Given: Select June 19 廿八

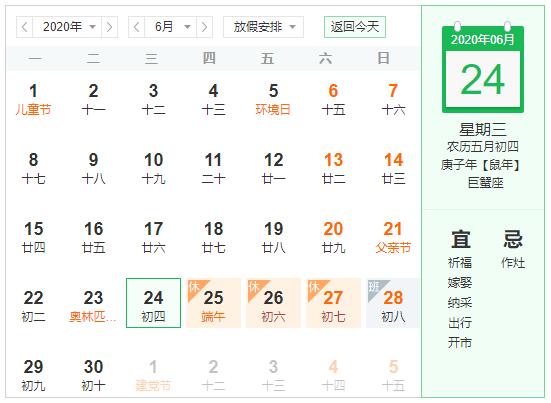Looking at the screenshot, I should pyautogui.click(x=273, y=238).
